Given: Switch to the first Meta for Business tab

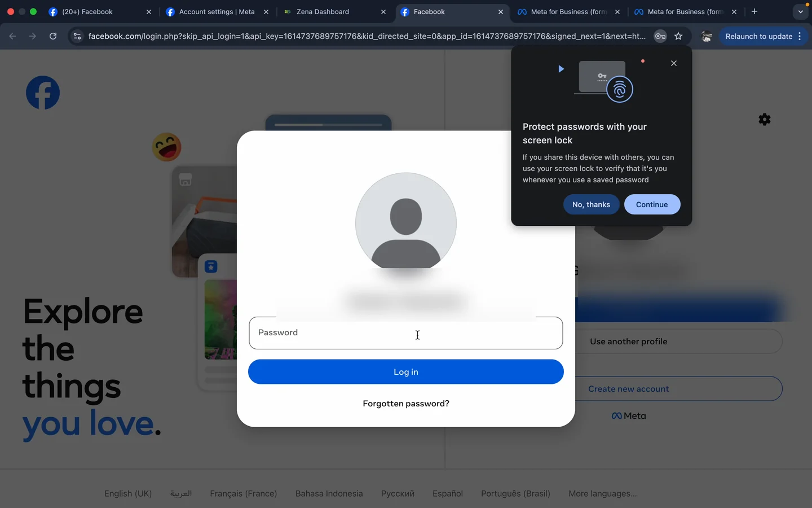Looking at the screenshot, I should pyautogui.click(x=568, y=11).
